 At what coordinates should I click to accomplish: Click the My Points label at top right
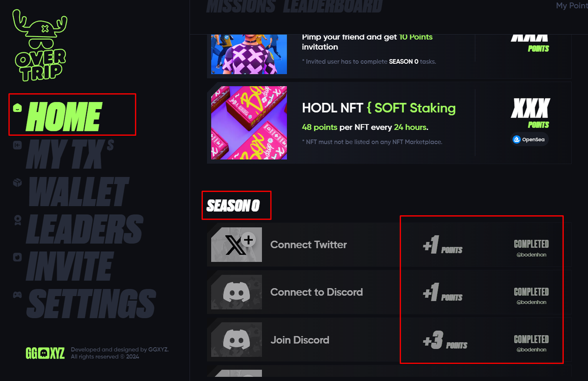coord(572,6)
